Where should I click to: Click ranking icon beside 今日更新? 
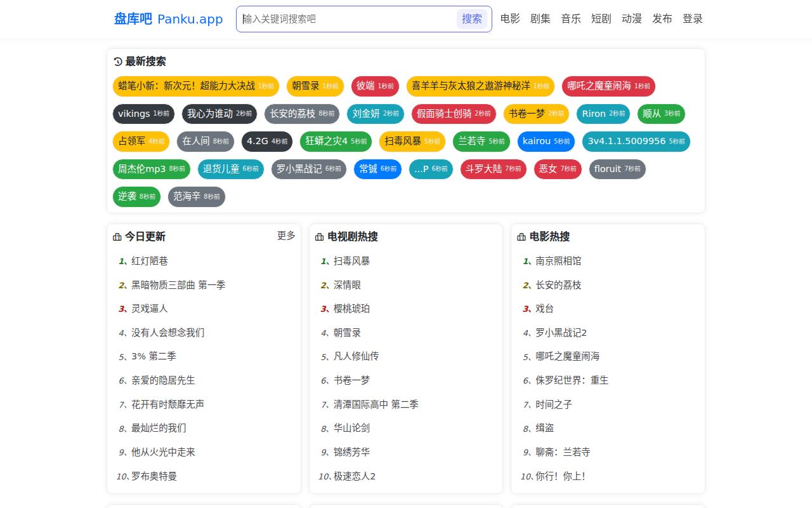(x=117, y=237)
